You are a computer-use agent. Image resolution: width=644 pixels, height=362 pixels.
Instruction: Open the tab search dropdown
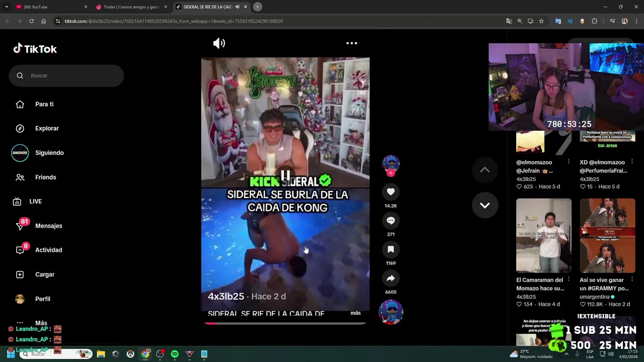click(6, 7)
